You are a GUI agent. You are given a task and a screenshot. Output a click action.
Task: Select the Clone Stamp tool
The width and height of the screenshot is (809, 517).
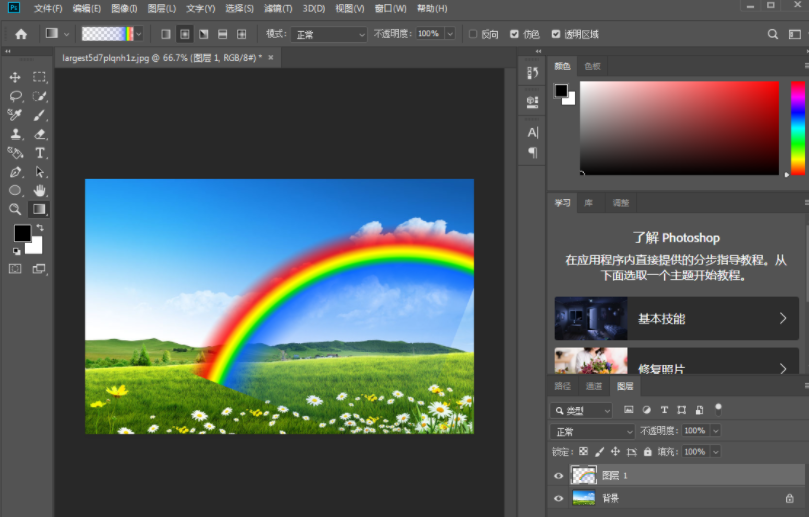[15, 134]
